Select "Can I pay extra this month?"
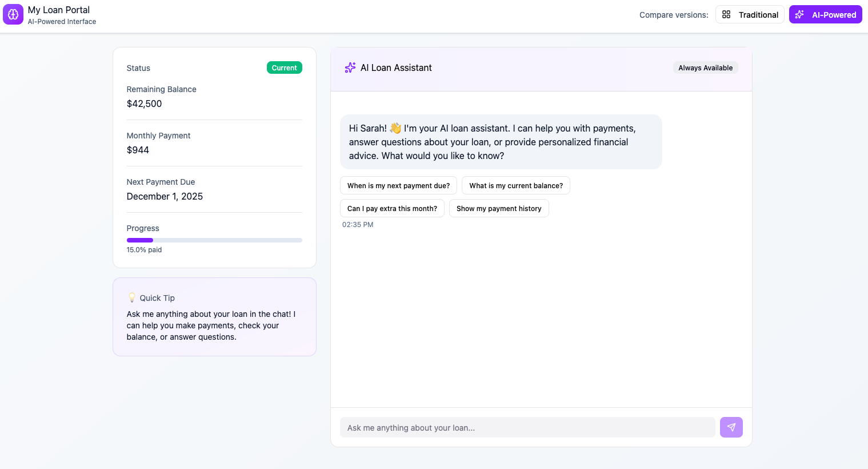Viewport: 868px width, 469px height. point(392,208)
